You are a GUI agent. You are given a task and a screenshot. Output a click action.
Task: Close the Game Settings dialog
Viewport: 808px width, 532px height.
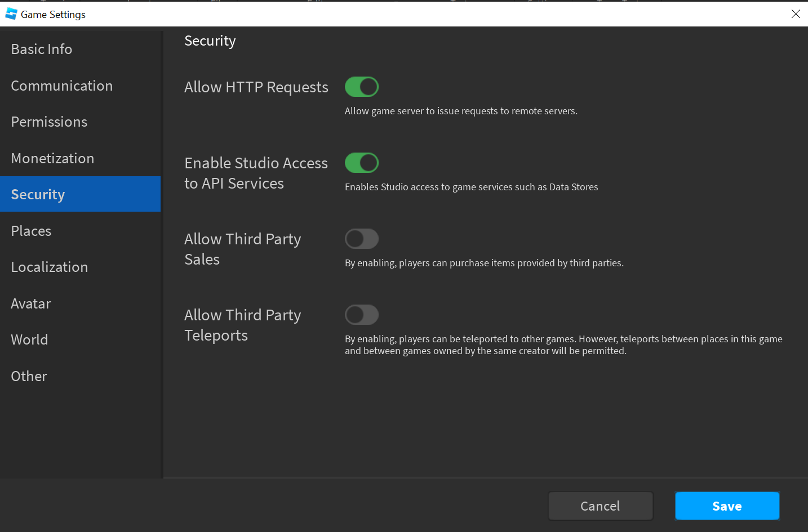(796, 14)
